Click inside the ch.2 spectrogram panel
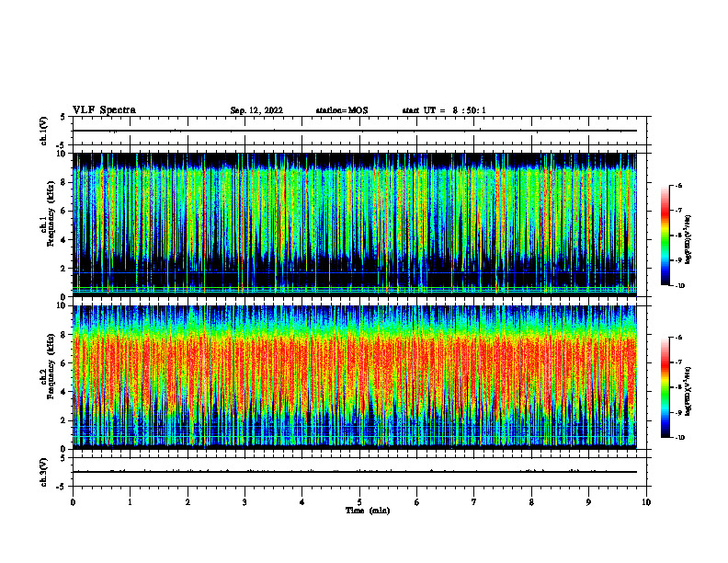728x563 pixels. pyautogui.click(x=355, y=377)
